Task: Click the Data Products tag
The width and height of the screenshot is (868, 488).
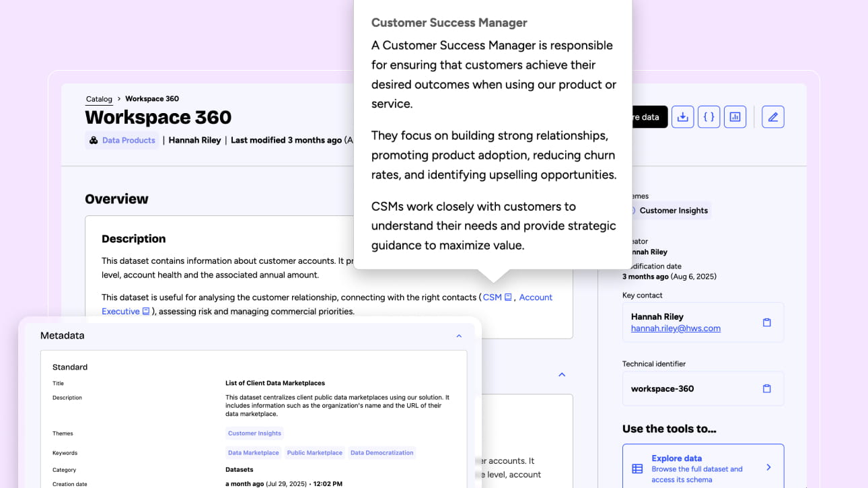Action: (x=128, y=141)
